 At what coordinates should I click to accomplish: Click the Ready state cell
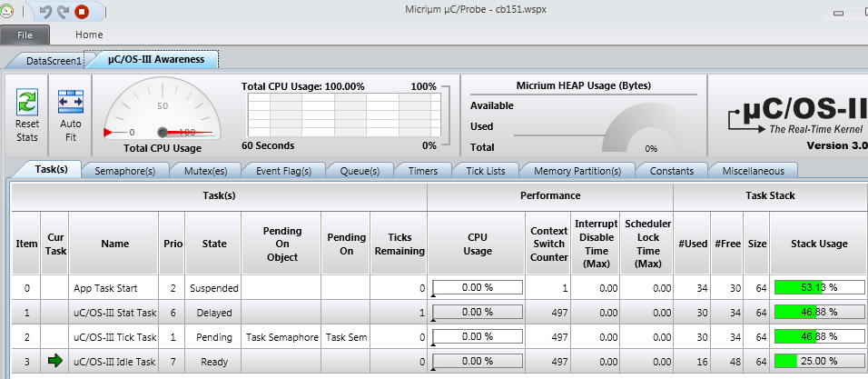[213, 361]
